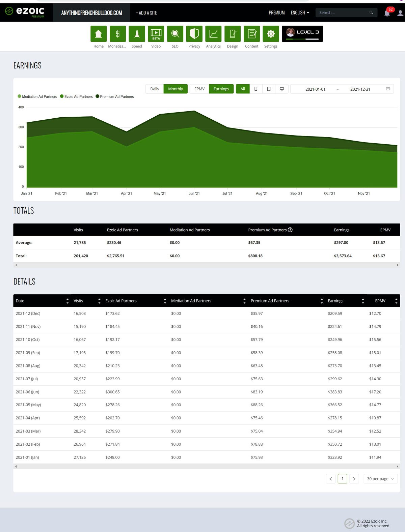Click the start date 2021-01-01 field
The height and width of the screenshot is (532, 405).
[x=316, y=89]
